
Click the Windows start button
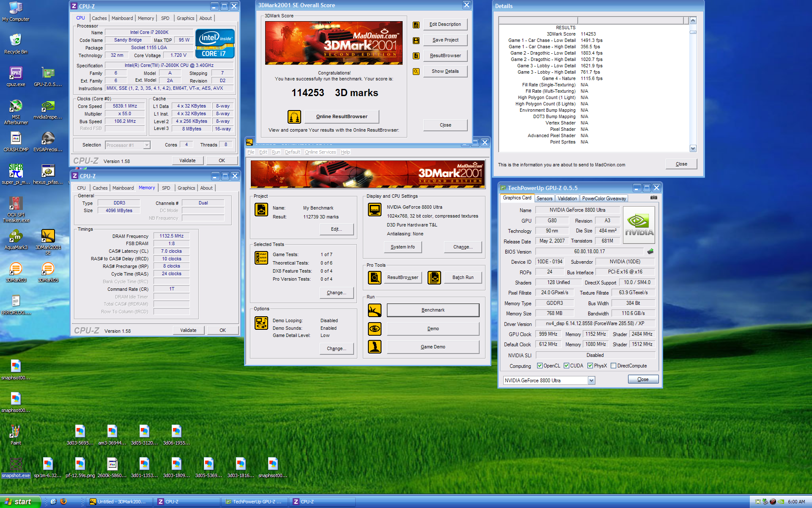19,502
